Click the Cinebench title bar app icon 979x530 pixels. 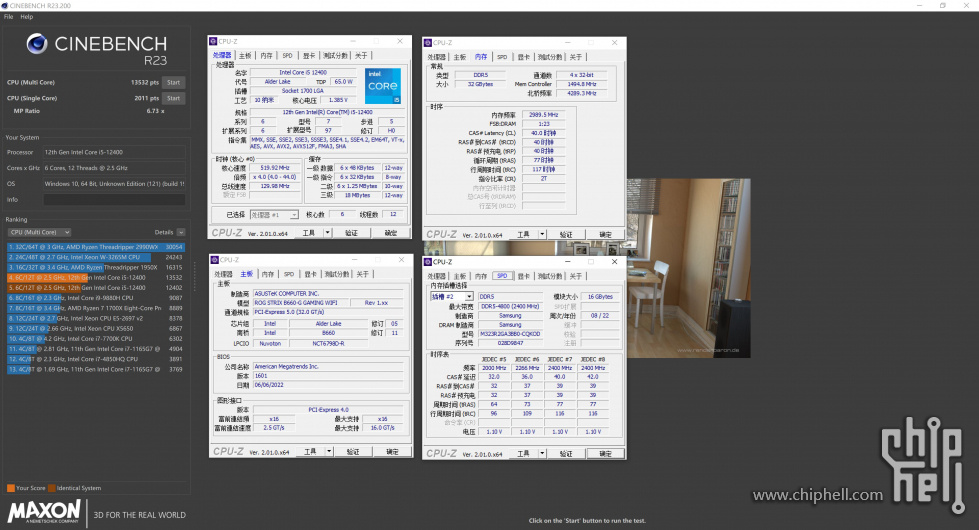4,6
